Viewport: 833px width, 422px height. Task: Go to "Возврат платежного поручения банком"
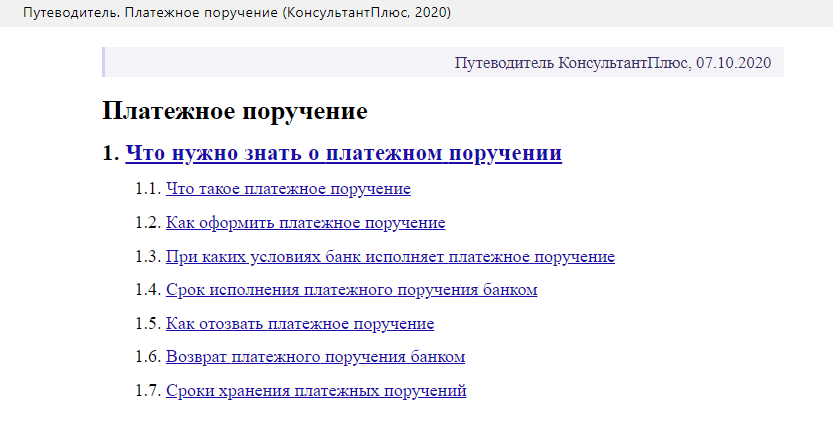[x=316, y=356]
